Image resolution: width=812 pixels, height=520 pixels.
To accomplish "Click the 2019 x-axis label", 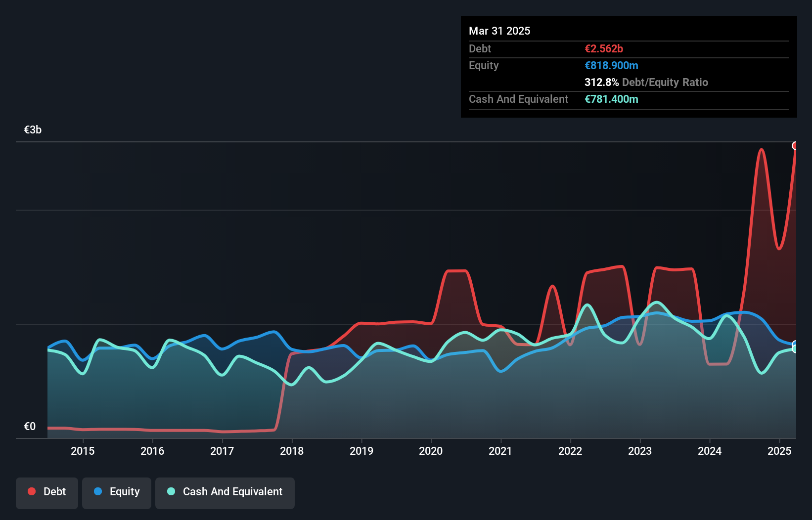I will (x=361, y=451).
